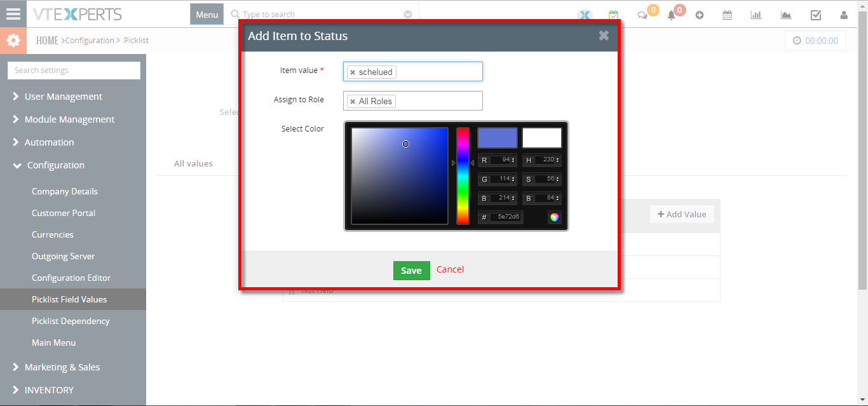The image size is (868, 406).
Task: Click the quick create plus icon
Action: (700, 15)
